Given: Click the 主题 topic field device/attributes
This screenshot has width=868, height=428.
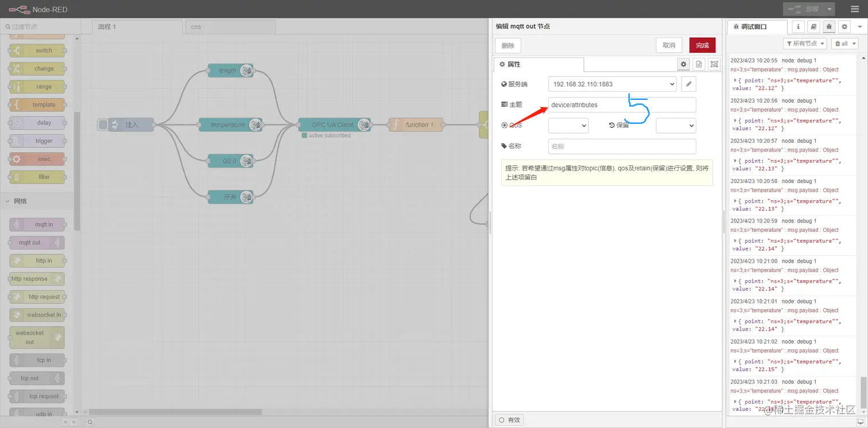Looking at the screenshot, I should click(622, 105).
